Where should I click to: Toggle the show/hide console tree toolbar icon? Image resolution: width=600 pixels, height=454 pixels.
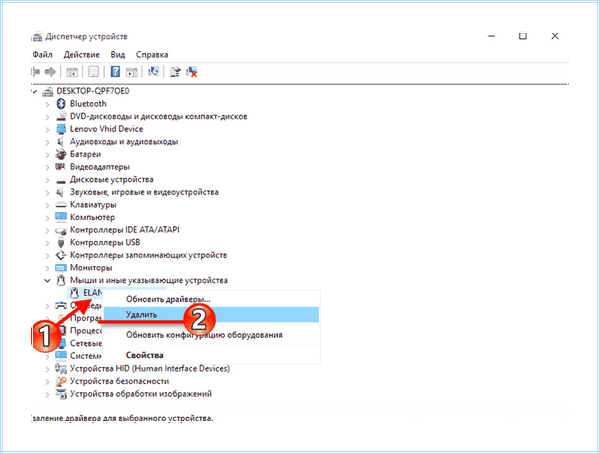point(72,72)
